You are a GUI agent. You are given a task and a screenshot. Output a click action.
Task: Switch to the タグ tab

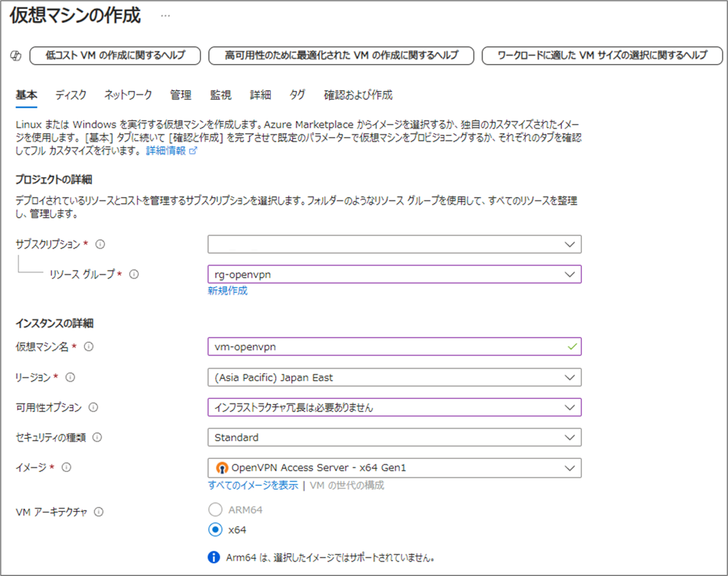297,95
